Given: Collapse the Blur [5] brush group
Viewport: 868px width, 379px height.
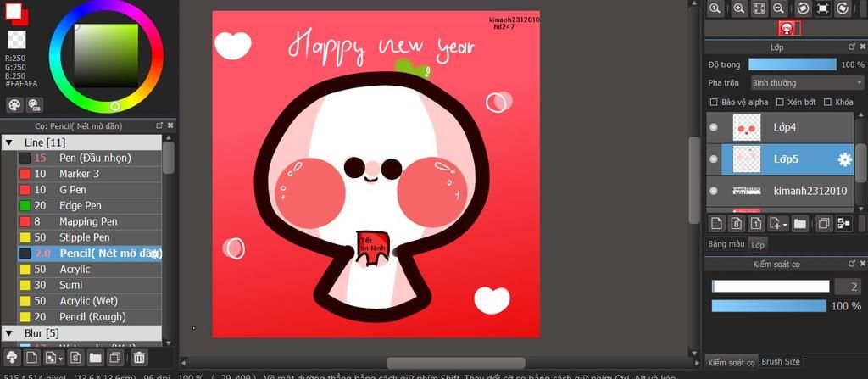Looking at the screenshot, I should (x=8, y=333).
